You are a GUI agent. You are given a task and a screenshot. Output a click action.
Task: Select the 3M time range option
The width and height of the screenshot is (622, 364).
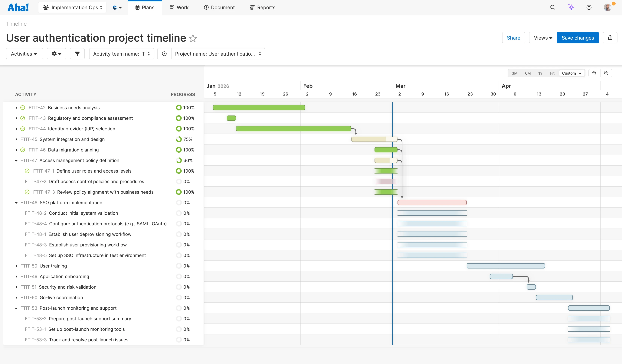point(515,73)
